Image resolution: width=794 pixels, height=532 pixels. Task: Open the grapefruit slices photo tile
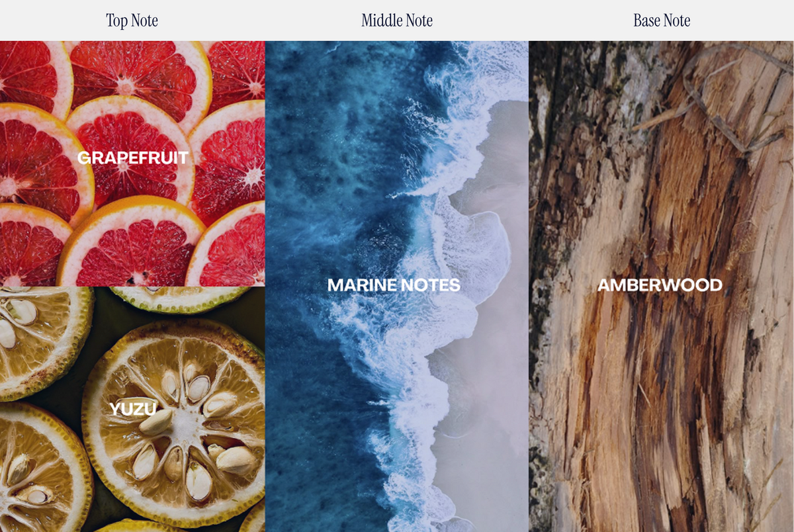click(132, 163)
